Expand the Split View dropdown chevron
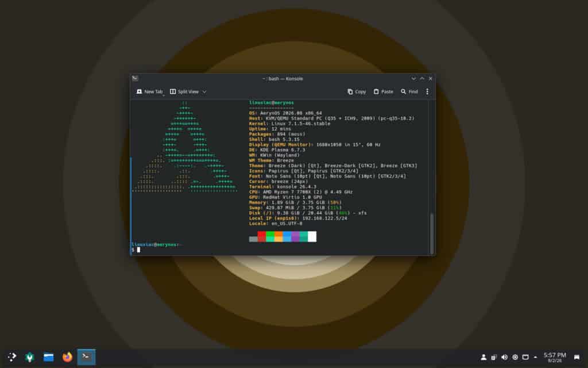Image resolution: width=588 pixels, height=368 pixels. point(204,91)
